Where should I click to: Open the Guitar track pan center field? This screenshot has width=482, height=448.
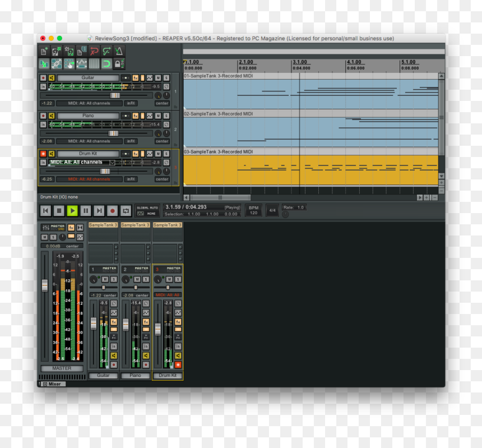pyautogui.click(x=162, y=103)
